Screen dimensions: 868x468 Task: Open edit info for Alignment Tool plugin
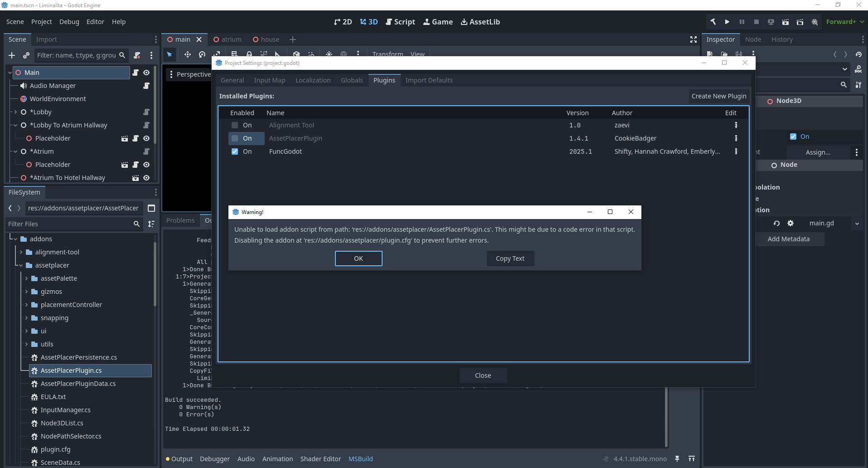[x=736, y=125]
